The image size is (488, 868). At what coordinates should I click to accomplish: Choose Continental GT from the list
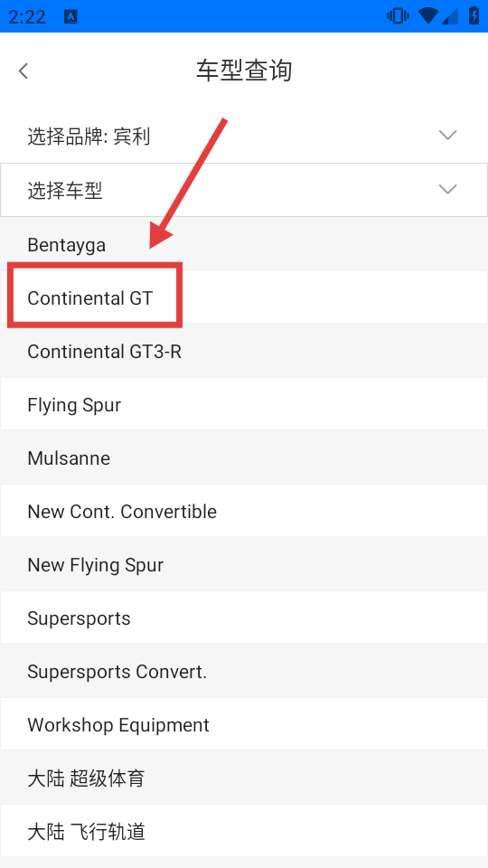pyautogui.click(x=244, y=297)
